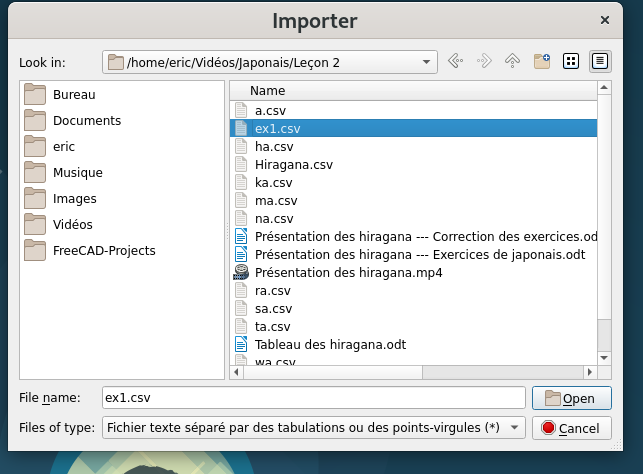This screenshot has height=474, width=643.
Task: Open the Look in path dropdown
Action: [x=427, y=62]
